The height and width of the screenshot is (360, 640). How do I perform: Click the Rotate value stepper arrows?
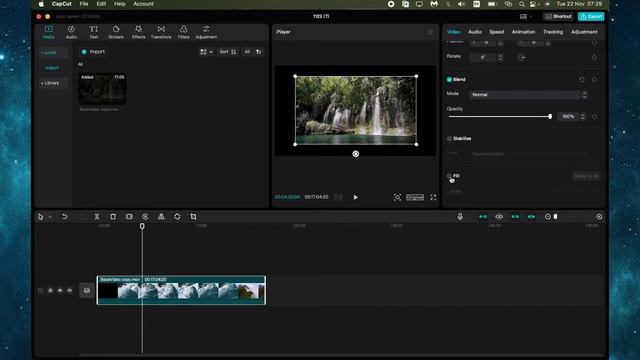pos(500,58)
